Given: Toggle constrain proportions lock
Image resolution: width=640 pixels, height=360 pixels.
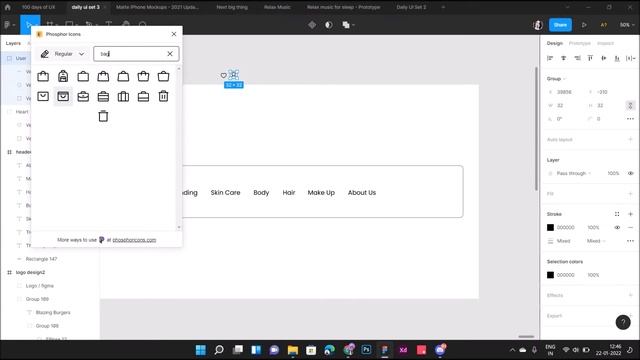Looking at the screenshot, I should pyautogui.click(x=630, y=105).
